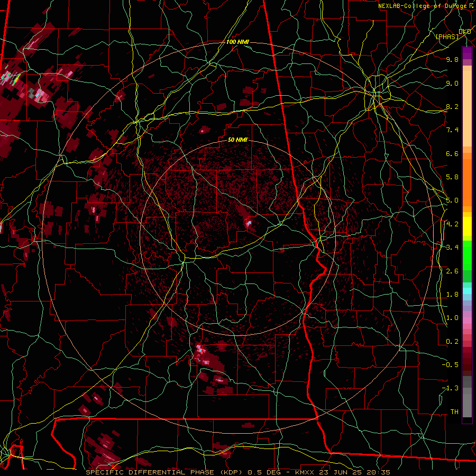This screenshot has height=476, width=476.
Task: Click the 1.8 value on the color scale
Action: pyautogui.click(x=452, y=295)
